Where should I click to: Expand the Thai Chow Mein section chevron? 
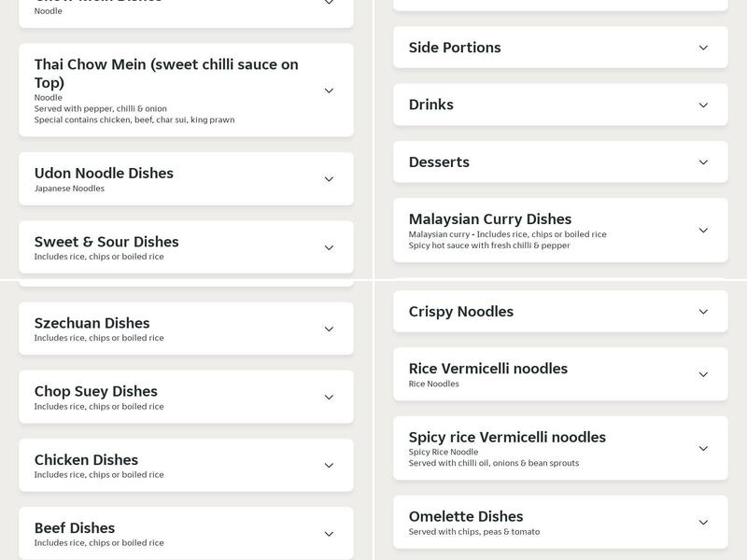(x=329, y=91)
